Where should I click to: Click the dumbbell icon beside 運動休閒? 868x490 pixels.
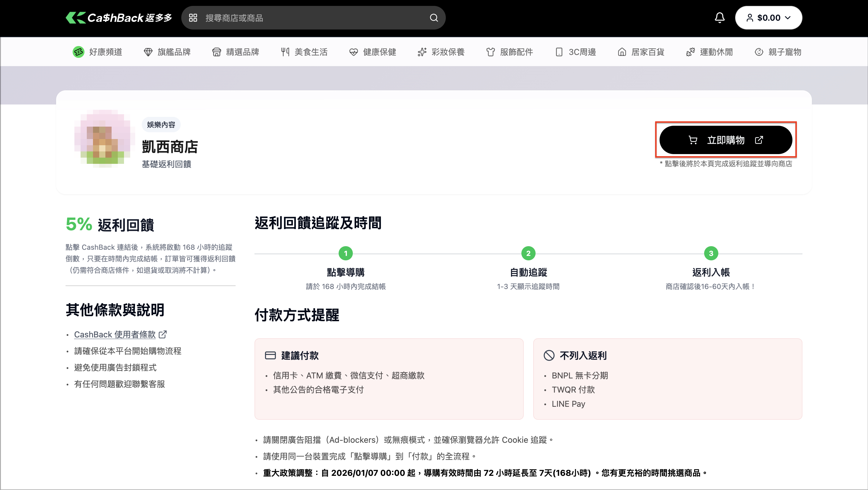pos(691,52)
